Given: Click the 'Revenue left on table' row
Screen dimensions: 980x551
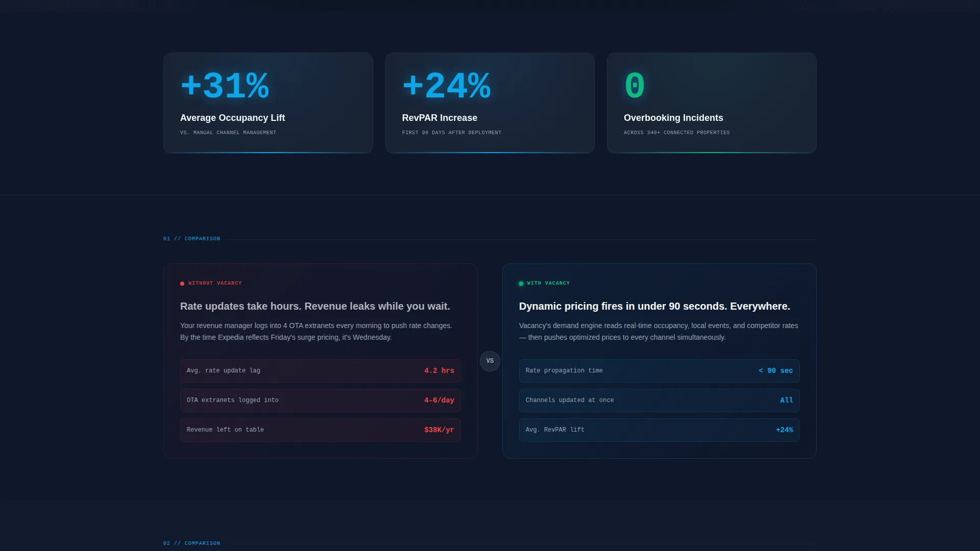Looking at the screenshot, I should tap(321, 430).
